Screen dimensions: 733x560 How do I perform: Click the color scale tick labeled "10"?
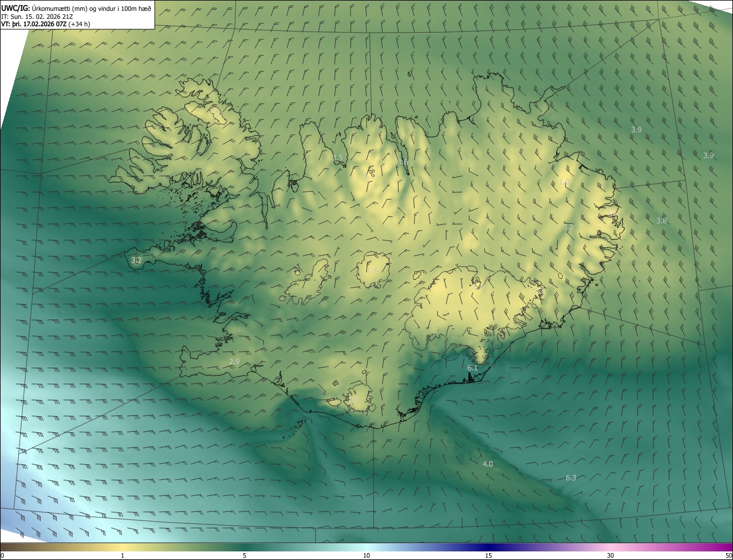point(366,555)
